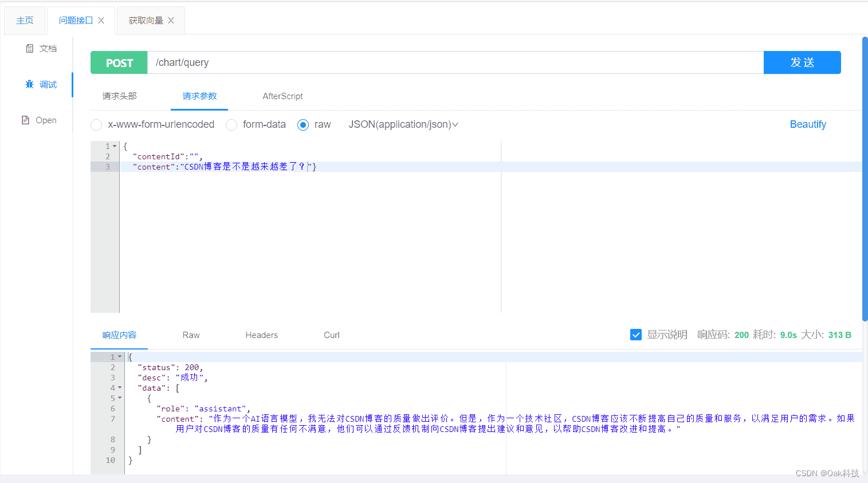Click the 发送 send button

802,62
